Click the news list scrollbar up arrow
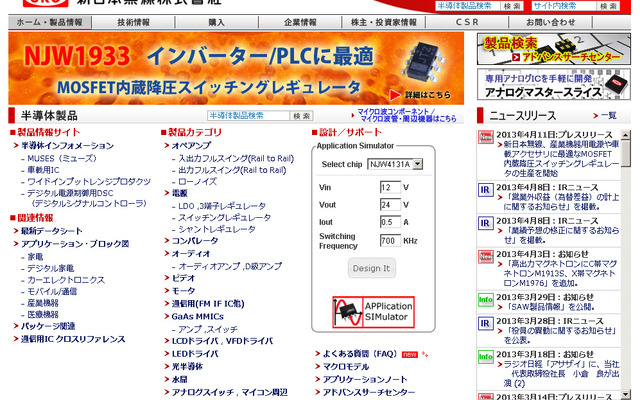640x400 pixels. click(x=626, y=135)
